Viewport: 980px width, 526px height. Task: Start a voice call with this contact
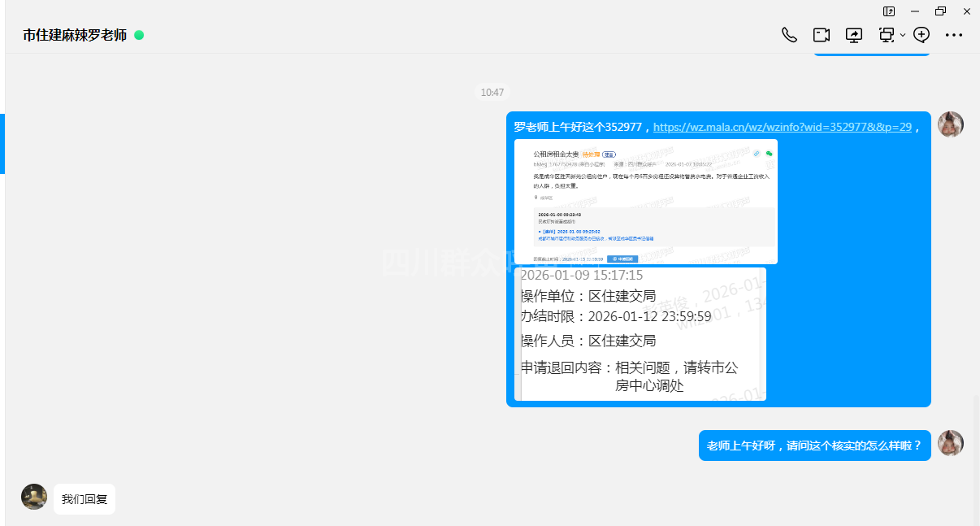(789, 35)
